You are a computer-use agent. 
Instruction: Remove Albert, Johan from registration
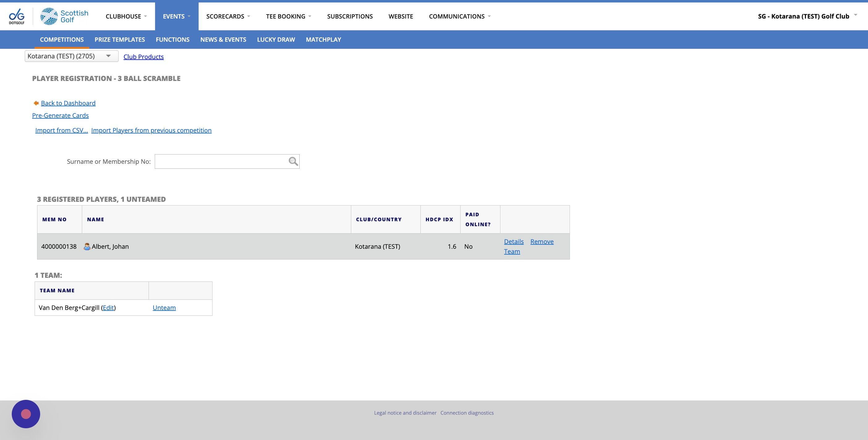click(x=542, y=241)
